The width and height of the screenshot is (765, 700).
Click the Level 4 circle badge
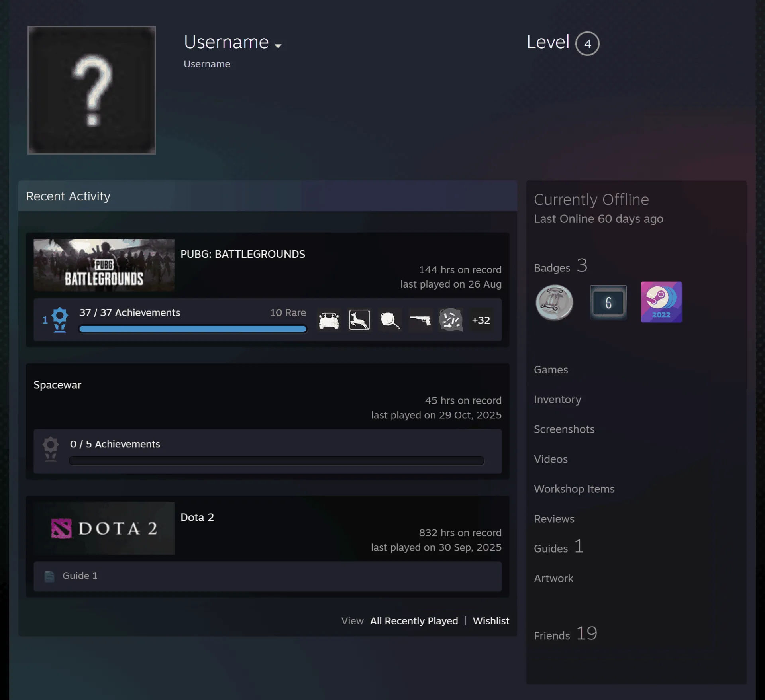coord(587,43)
